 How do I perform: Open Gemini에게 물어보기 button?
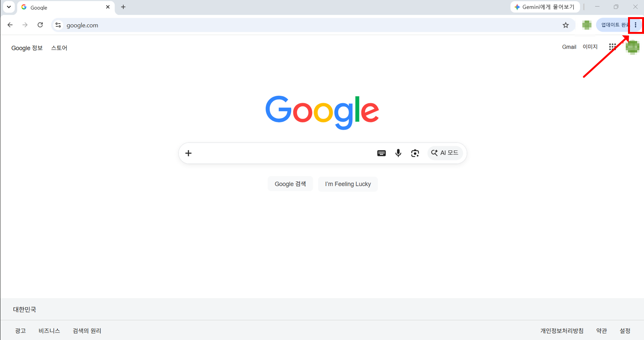click(545, 7)
